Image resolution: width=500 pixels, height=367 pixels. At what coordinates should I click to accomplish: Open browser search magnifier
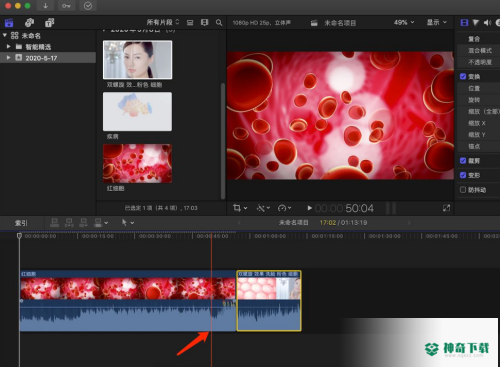(219, 23)
